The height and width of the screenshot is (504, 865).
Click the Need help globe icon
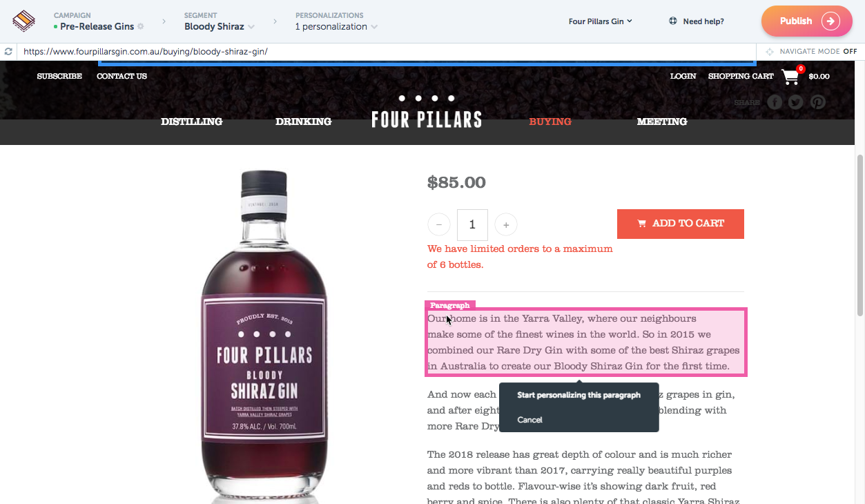click(673, 21)
